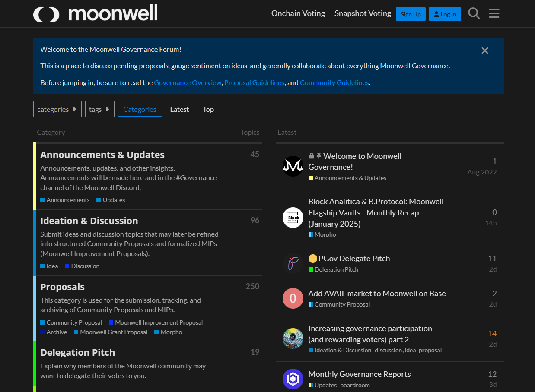
Task: Open the Proposal Guidelines link
Action: [x=255, y=82]
